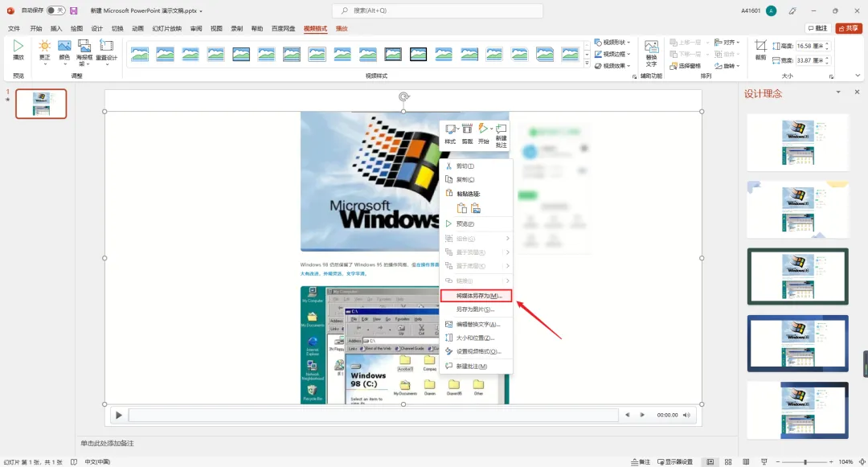Select the dark green design idea thumbnail
The width and height of the screenshot is (868, 467).
tap(798, 277)
